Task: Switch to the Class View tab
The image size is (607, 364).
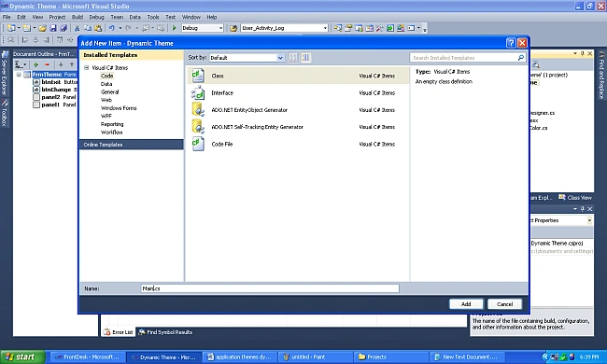Action: [x=575, y=198]
